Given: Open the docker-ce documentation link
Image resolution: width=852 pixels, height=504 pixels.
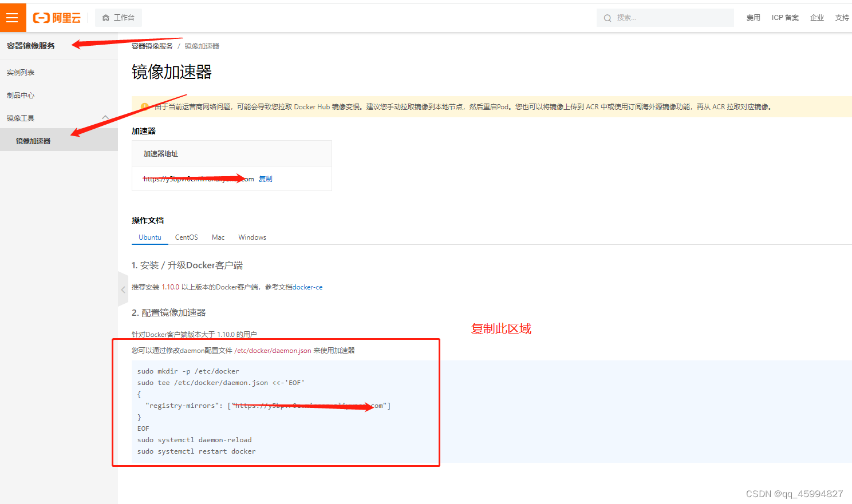Looking at the screenshot, I should (307, 287).
